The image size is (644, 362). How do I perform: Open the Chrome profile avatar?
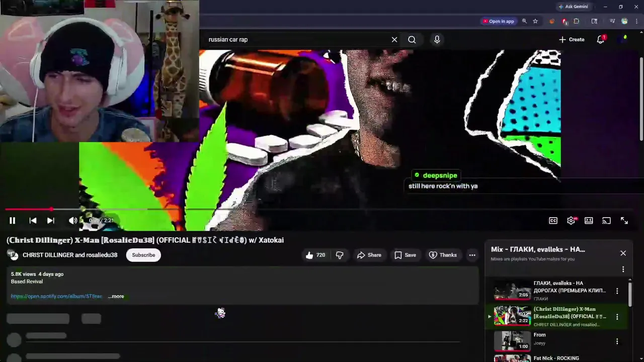tap(624, 21)
